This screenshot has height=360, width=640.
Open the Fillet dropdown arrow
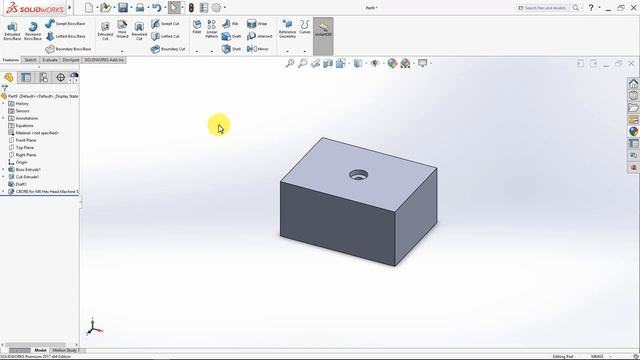coord(197,51)
